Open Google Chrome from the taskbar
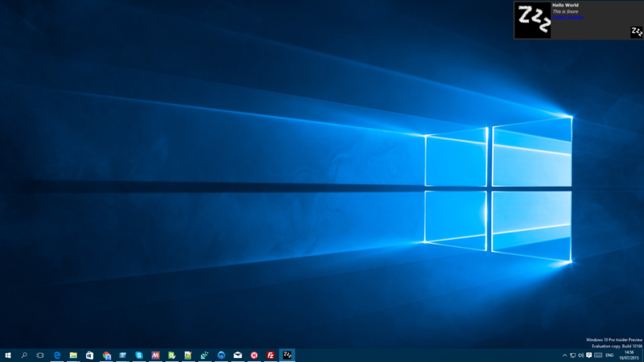644x362 pixels. click(x=106, y=356)
